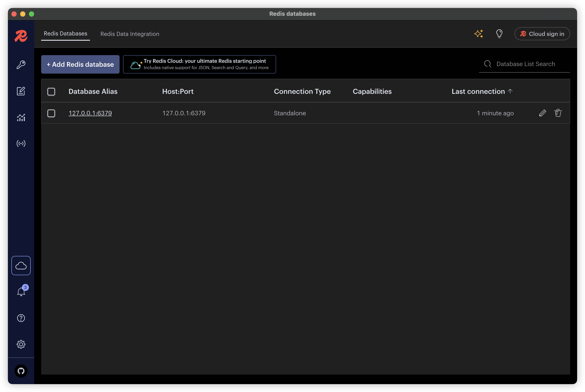This screenshot has height=392, width=585.
Task: Open the Browser key icon in sidebar
Action: click(x=21, y=65)
